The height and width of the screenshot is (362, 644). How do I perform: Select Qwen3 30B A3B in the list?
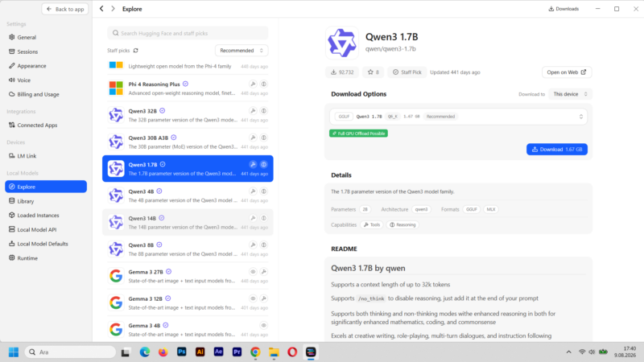188,142
